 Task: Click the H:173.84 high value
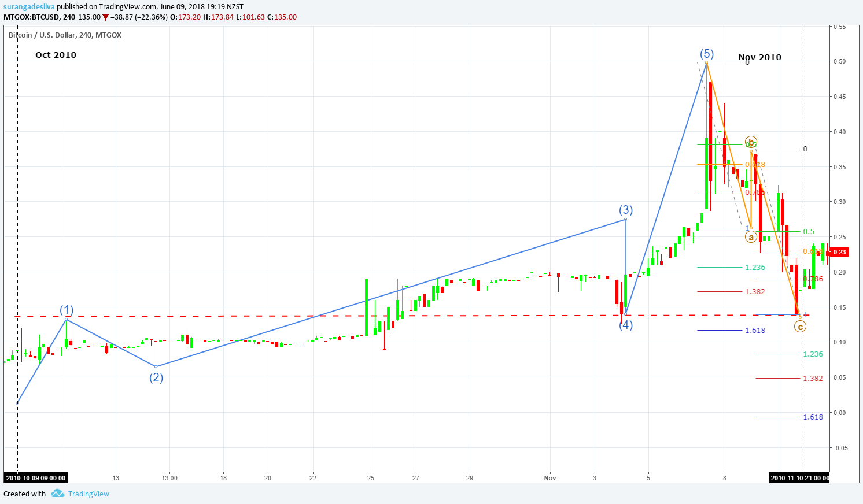click(219, 17)
